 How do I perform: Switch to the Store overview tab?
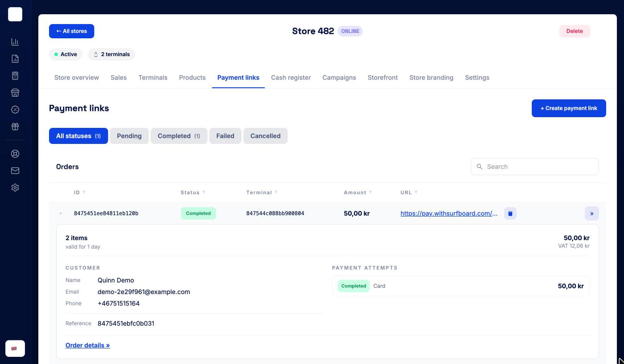77,78
